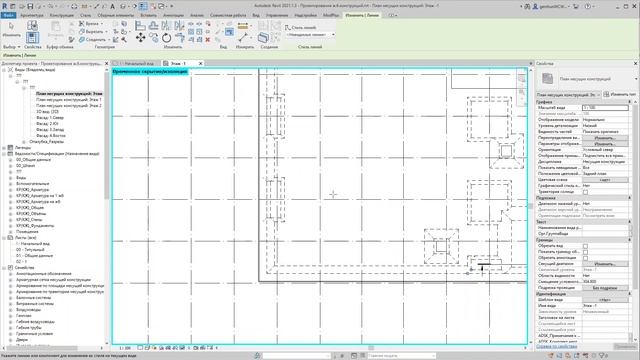This screenshot has width=640, height=360.
Task: Toggle the Properties palette ribbon button
Action: click(x=32, y=38)
